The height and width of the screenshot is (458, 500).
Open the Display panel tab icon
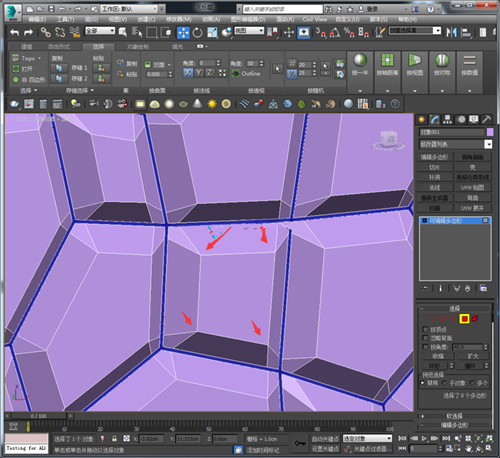tap(474, 120)
